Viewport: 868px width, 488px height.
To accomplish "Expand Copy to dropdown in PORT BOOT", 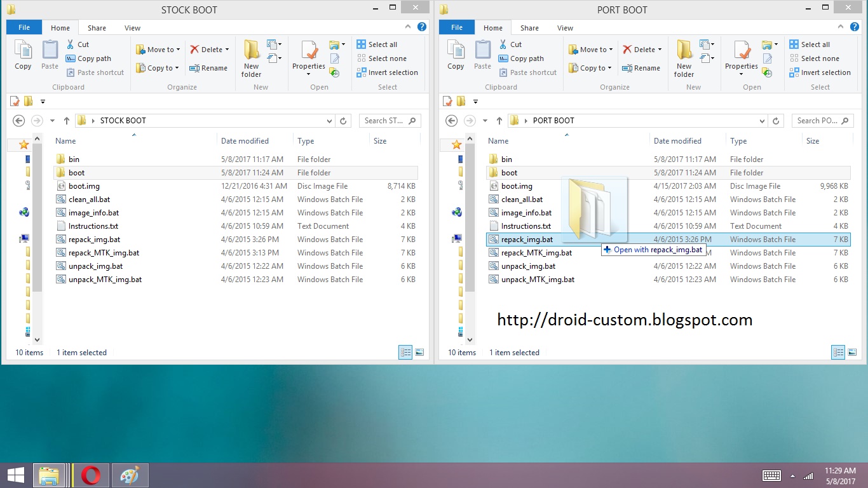I will (x=590, y=68).
